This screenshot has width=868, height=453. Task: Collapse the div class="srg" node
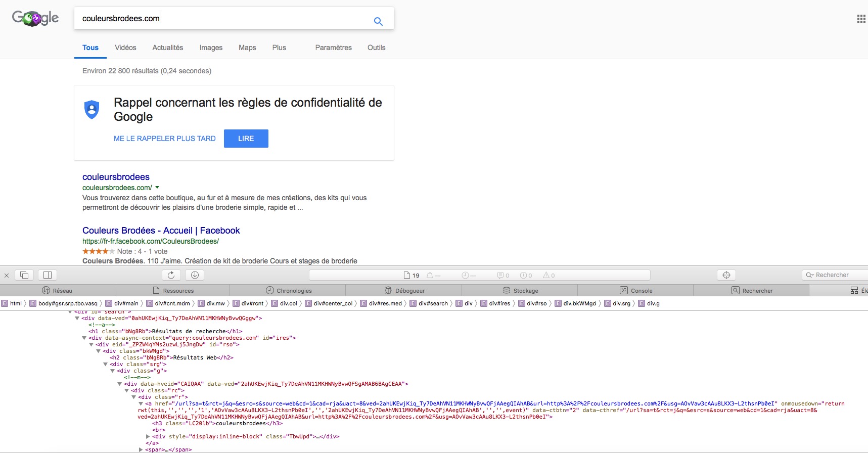coord(106,364)
